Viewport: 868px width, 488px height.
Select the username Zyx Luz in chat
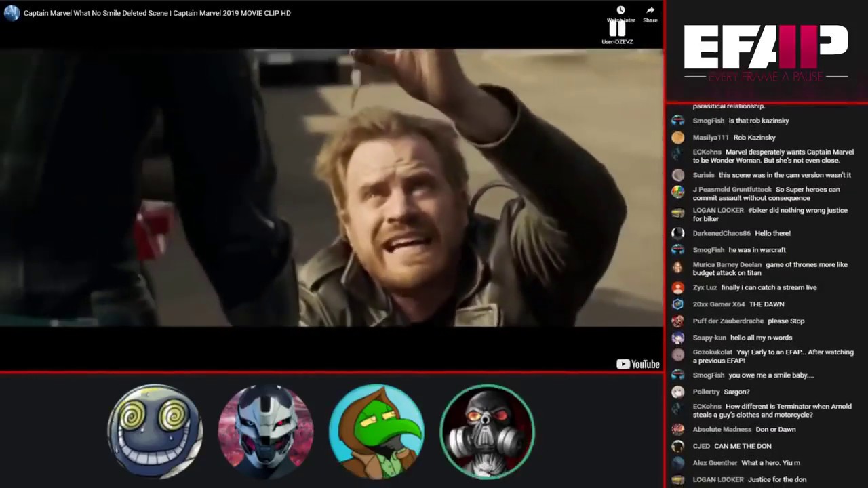(705, 287)
